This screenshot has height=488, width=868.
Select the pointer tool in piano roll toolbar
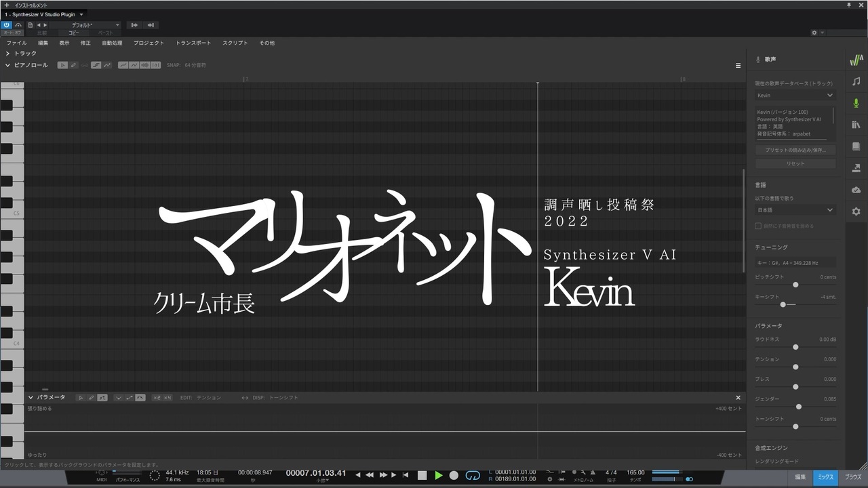tap(62, 65)
